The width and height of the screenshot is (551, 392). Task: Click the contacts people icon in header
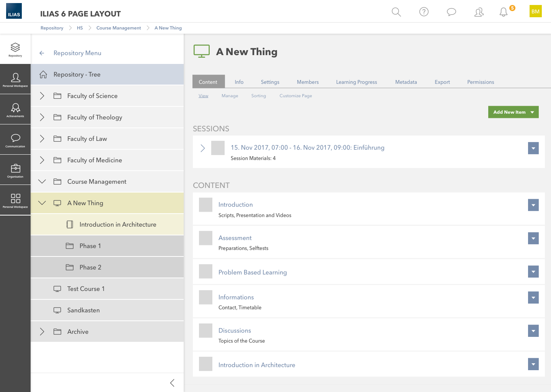tap(479, 12)
